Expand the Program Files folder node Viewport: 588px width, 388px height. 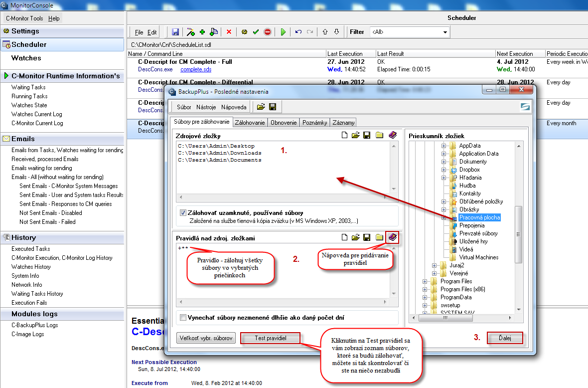425,281
